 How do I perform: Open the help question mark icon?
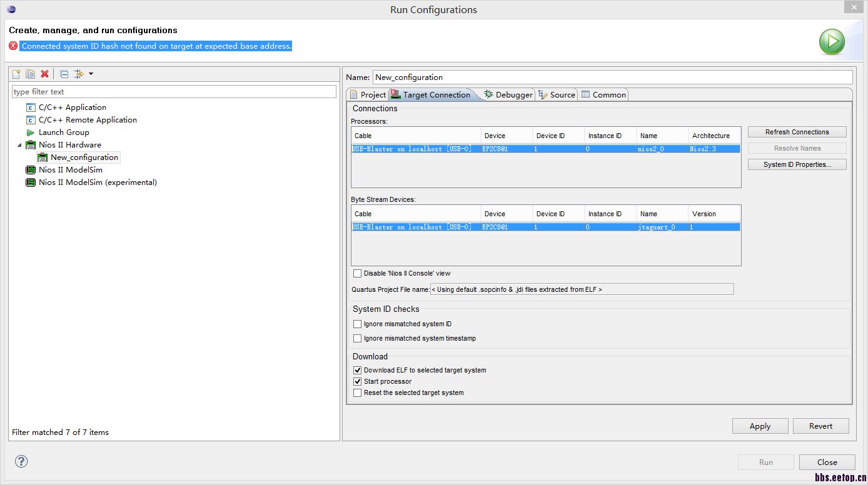(x=21, y=461)
